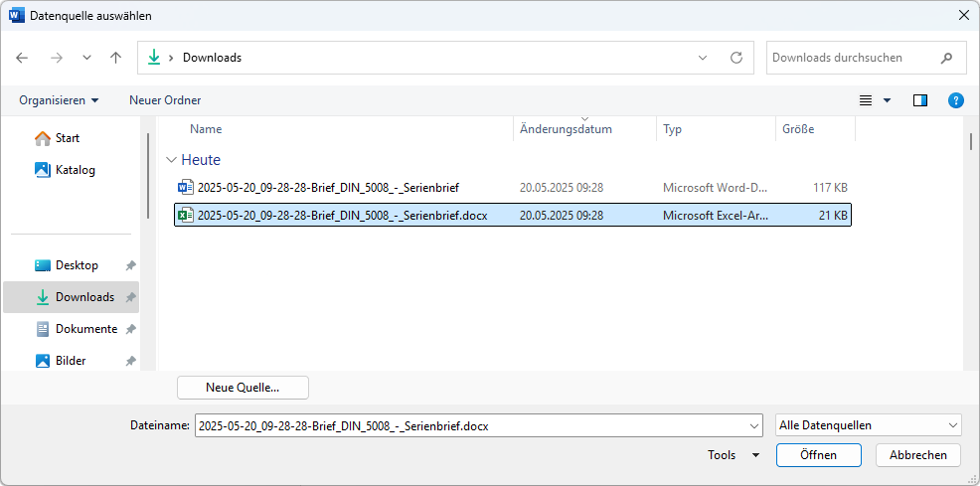Open the Tools dropdown menu
The height and width of the screenshot is (486, 980).
coord(734,455)
